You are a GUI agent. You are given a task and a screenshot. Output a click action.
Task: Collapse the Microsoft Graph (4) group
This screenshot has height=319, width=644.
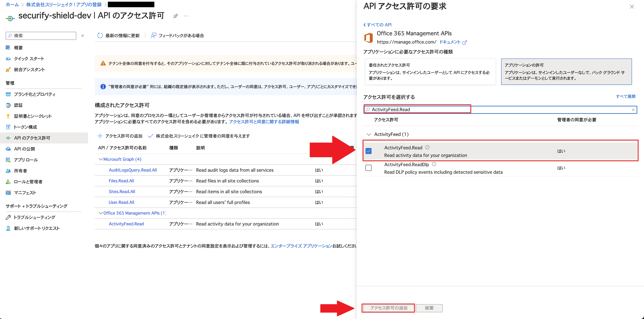pos(100,159)
